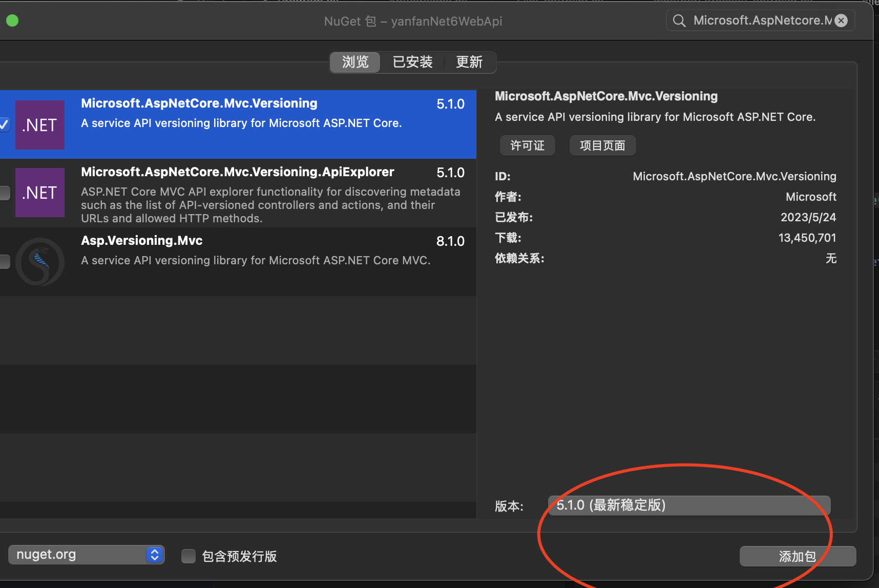Click the stepper arrows on nuget.org source selector
Image resolution: width=879 pixels, height=588 pixels.
click(x=154, y=555)
